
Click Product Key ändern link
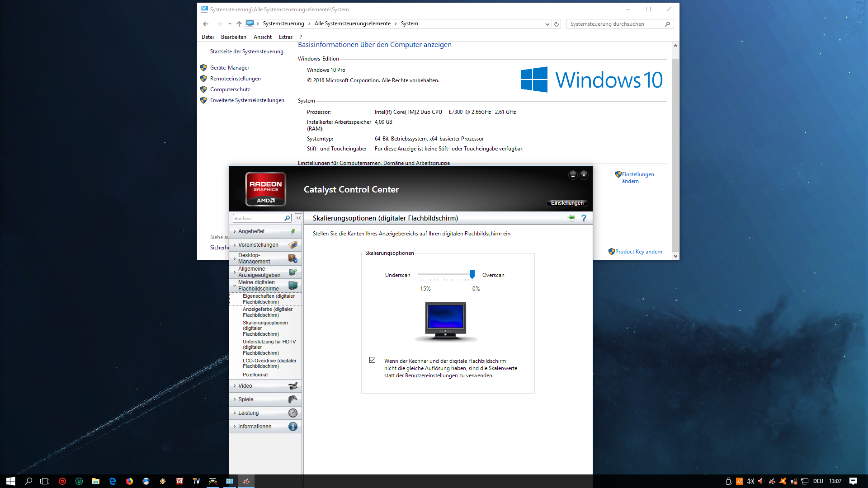pos(639,252)
